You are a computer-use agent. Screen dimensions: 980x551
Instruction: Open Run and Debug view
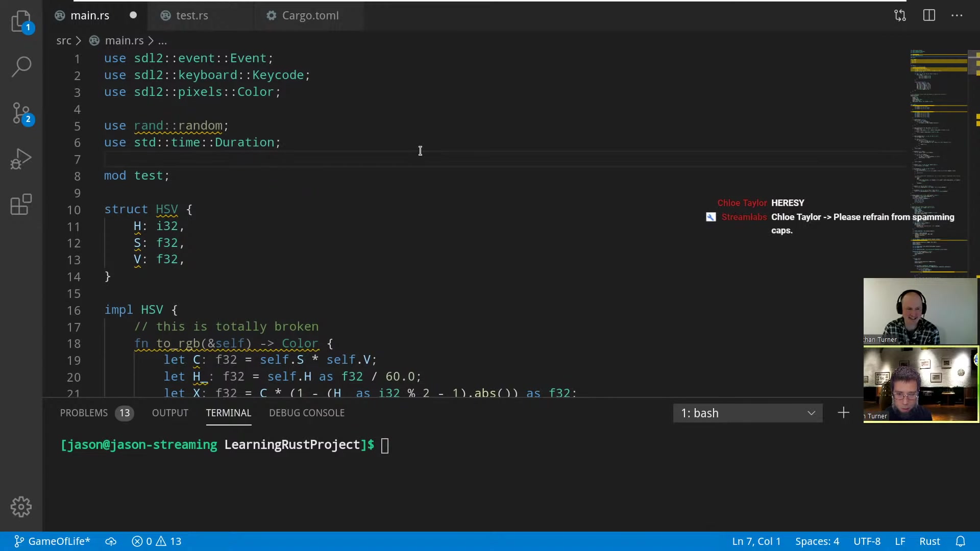coord(21,159)
